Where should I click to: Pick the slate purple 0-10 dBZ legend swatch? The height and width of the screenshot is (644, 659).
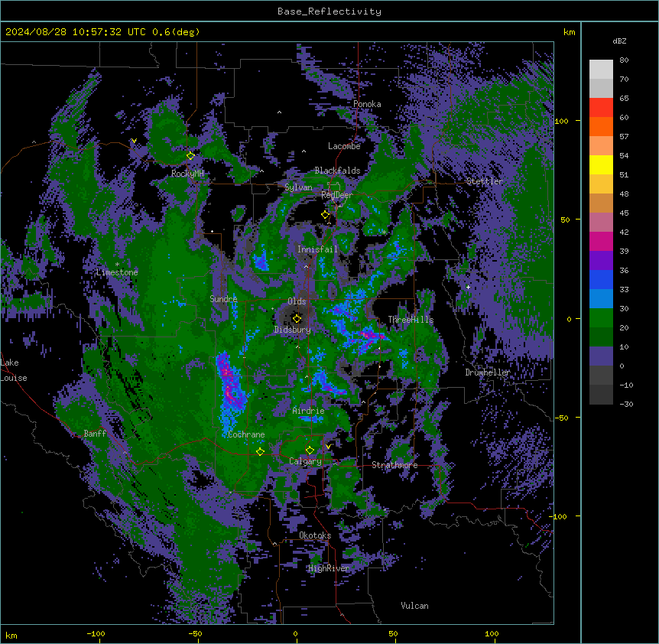click(601, 356)
